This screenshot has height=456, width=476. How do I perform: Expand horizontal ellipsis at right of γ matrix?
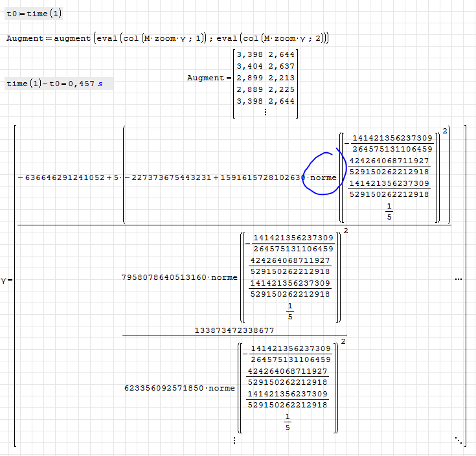(459, 279)
